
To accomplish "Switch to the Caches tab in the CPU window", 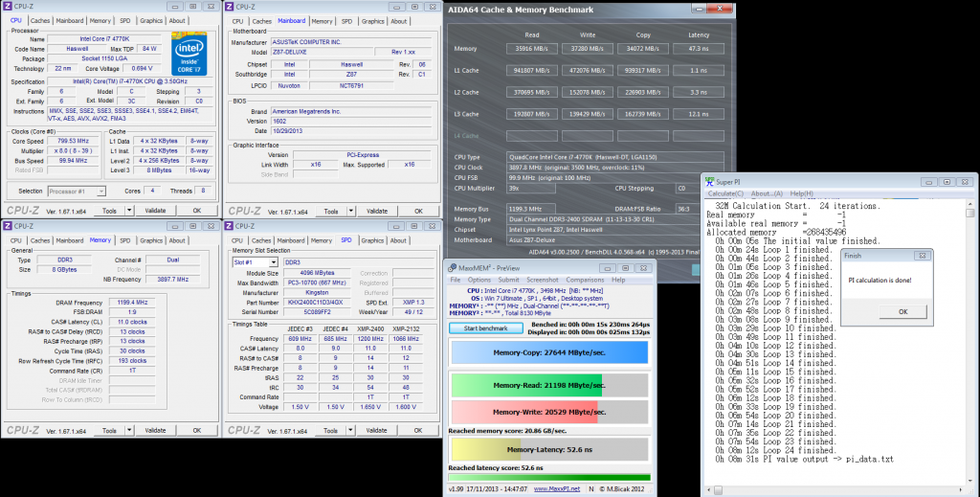I will click(40, 20).
